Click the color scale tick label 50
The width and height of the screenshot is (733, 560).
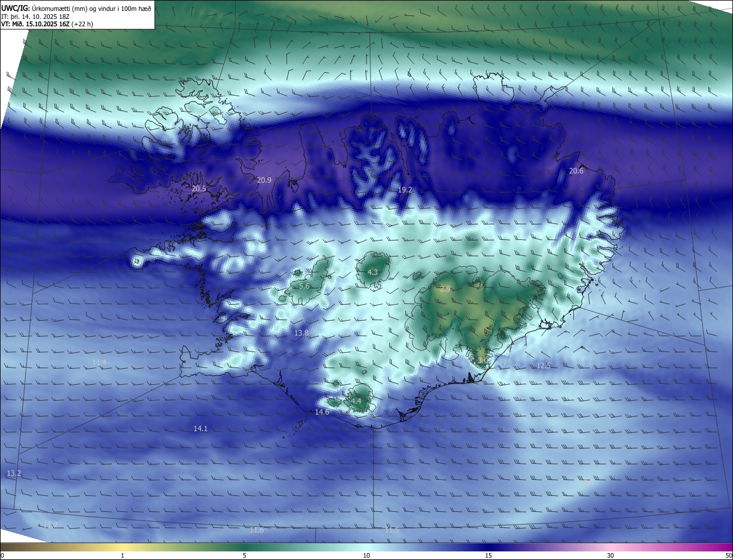(728, 555)
